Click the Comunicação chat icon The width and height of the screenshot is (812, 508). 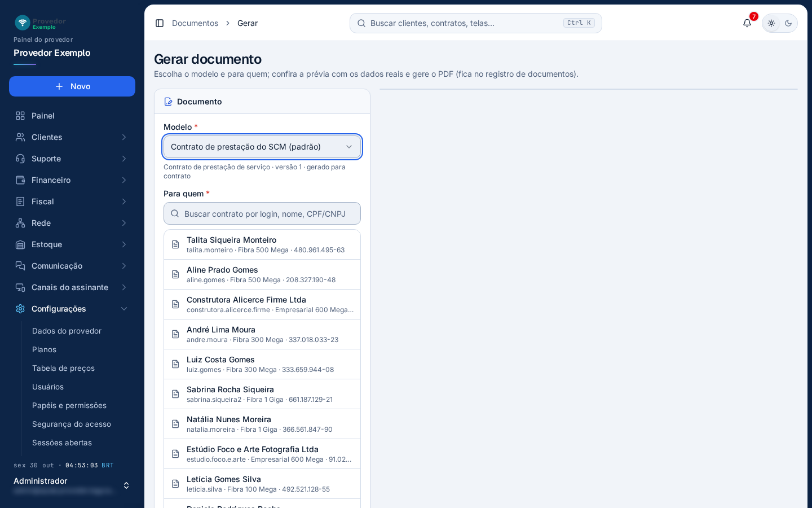[20, 266]
